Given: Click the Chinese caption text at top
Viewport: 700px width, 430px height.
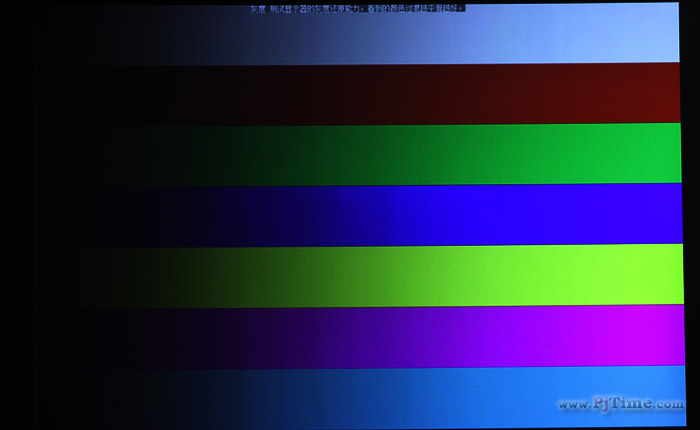Looking at the screenshot, I should (357, 8).
